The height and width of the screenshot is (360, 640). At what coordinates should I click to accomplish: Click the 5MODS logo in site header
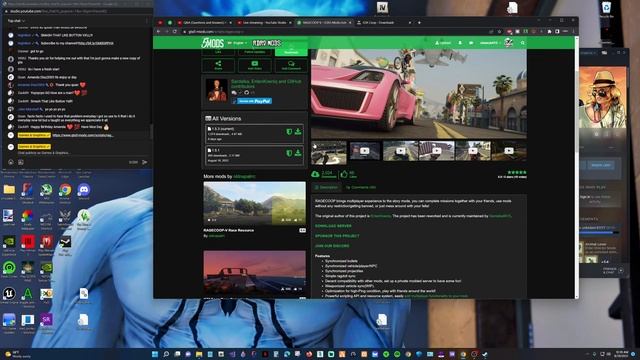coord(212,42)
